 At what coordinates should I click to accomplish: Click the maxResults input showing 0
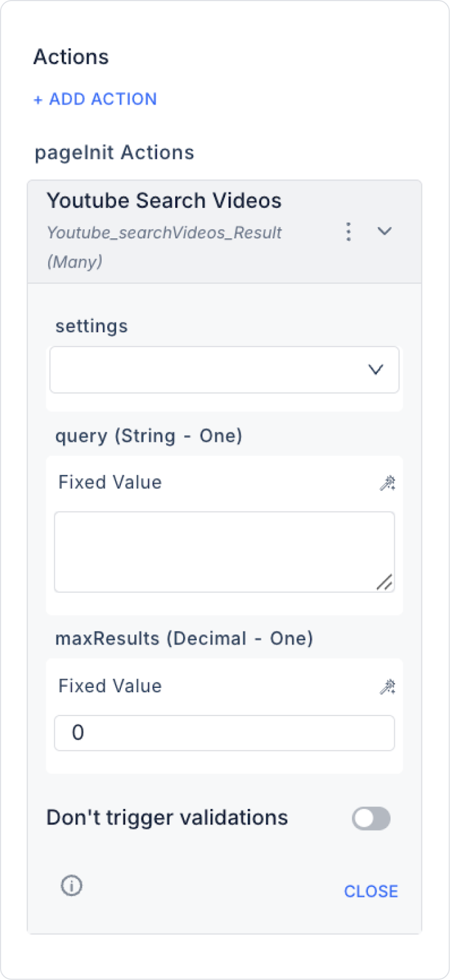coord(224,733)
